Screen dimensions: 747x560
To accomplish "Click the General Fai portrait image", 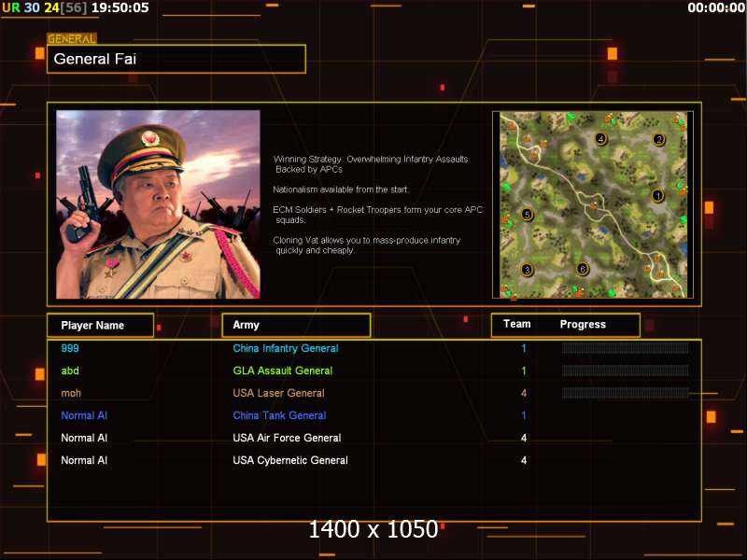I will [x=158, y=204].
